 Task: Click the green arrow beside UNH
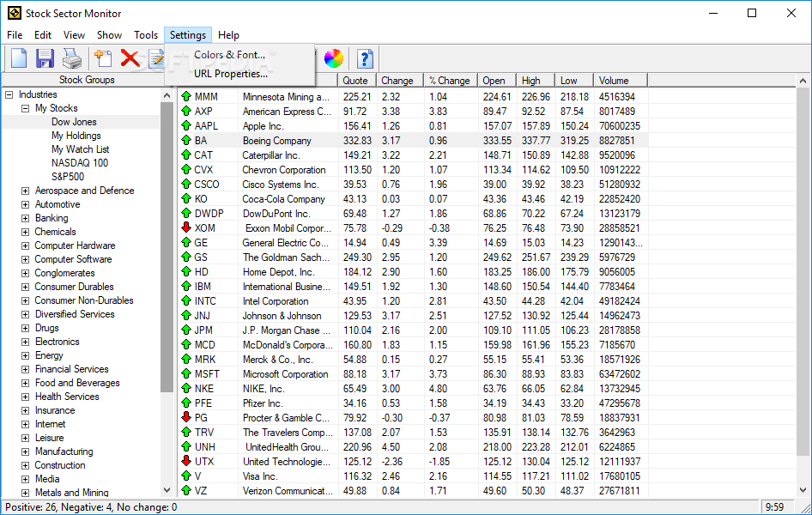point(186,446)
